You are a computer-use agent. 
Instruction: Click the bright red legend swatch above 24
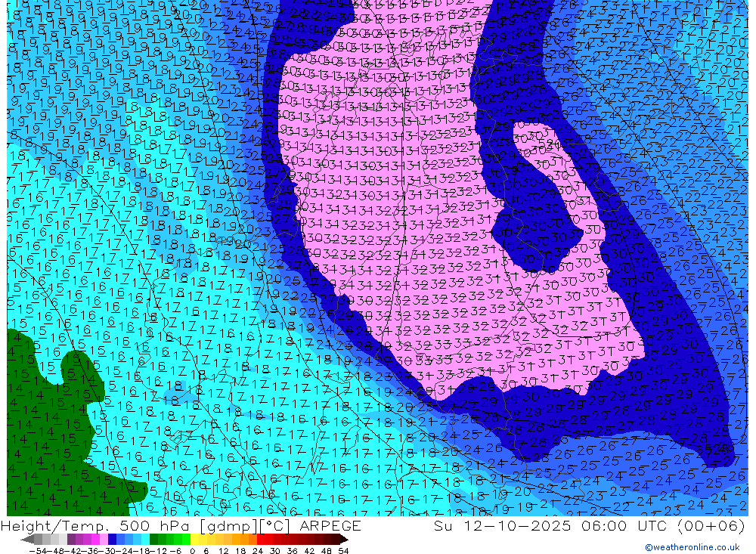coord(261,539)
